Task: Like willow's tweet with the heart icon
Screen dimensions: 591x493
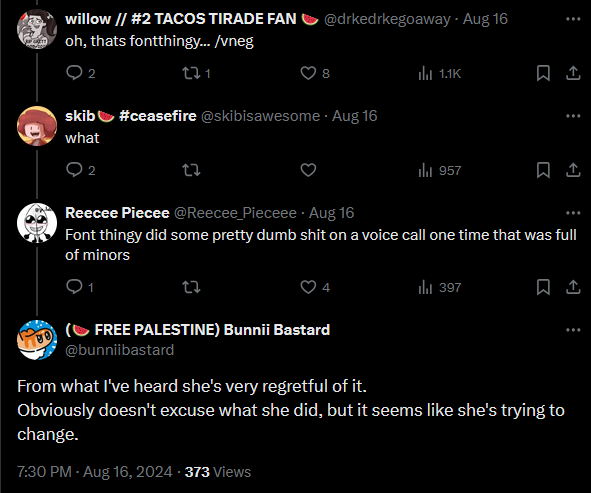Action: 308,73
